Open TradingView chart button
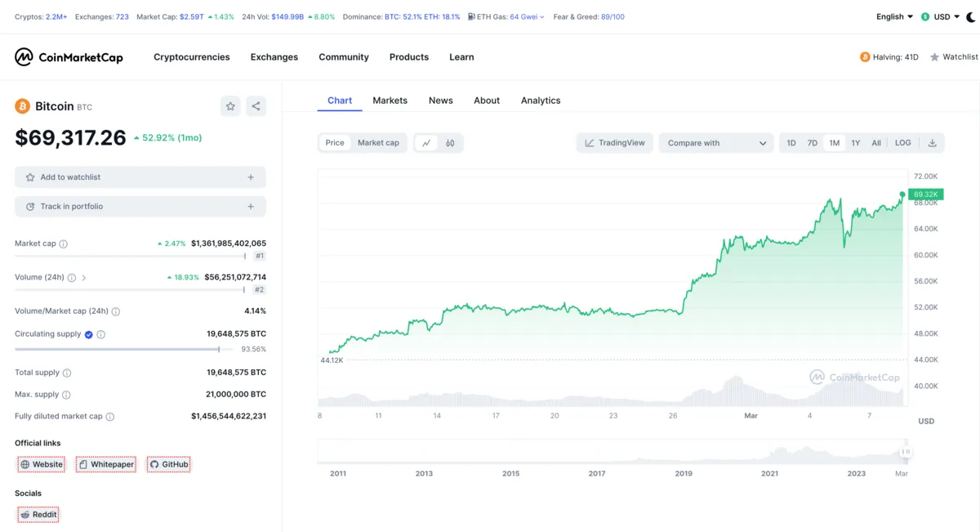 (615, 143)
